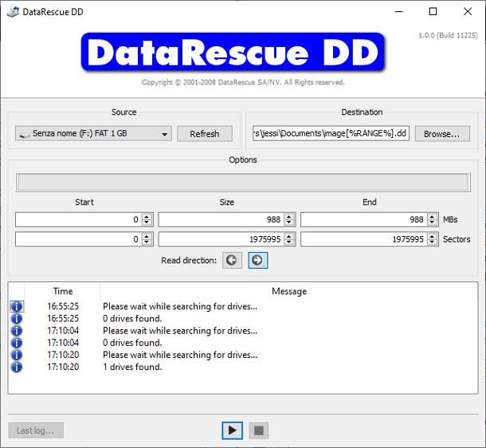Decrease Start MBs with down arrow
486x448 pixels.
pyautogui.click(x=147, y=223)
